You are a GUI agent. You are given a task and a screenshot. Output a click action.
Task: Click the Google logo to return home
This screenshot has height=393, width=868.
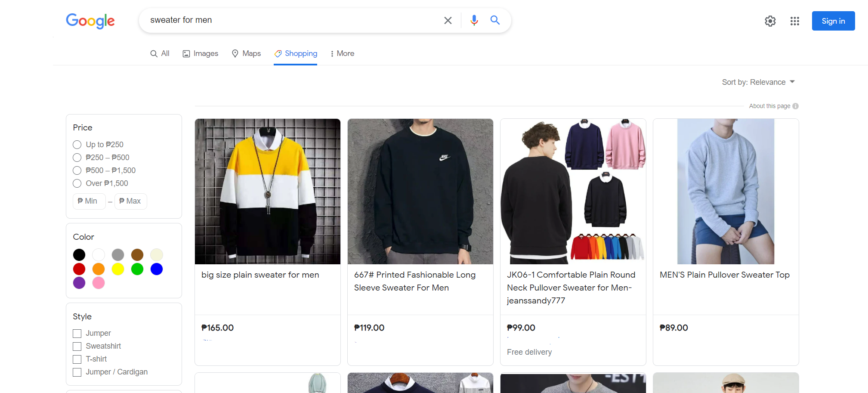point(90,21)
